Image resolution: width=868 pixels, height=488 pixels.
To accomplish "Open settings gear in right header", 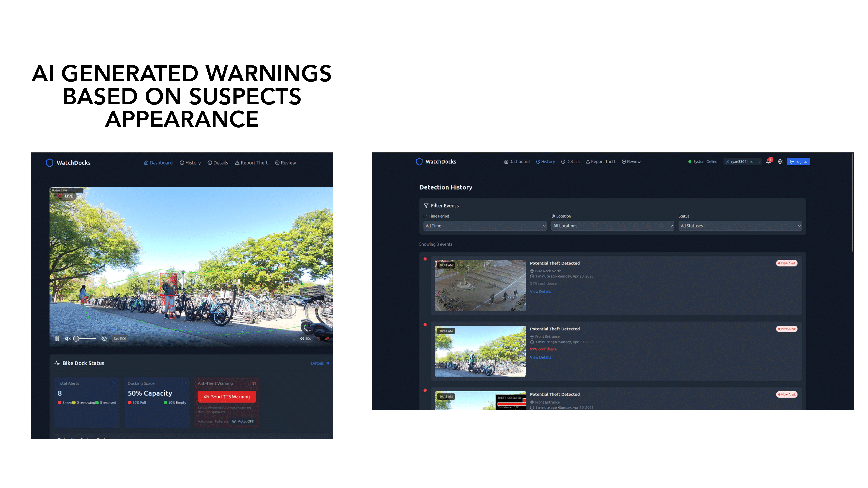I will (x=780, y=162).
